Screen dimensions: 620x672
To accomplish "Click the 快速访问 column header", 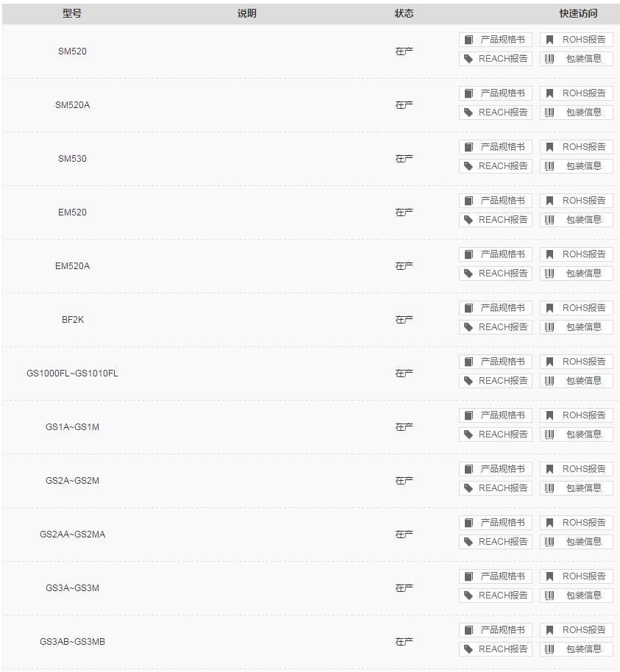I will [x=578, y=13].
